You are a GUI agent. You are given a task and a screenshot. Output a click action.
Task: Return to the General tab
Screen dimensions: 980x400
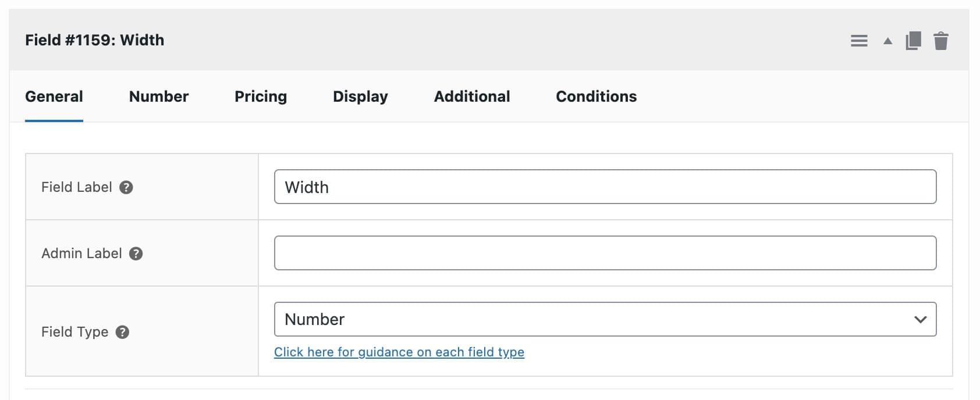[x=54, y=97]
